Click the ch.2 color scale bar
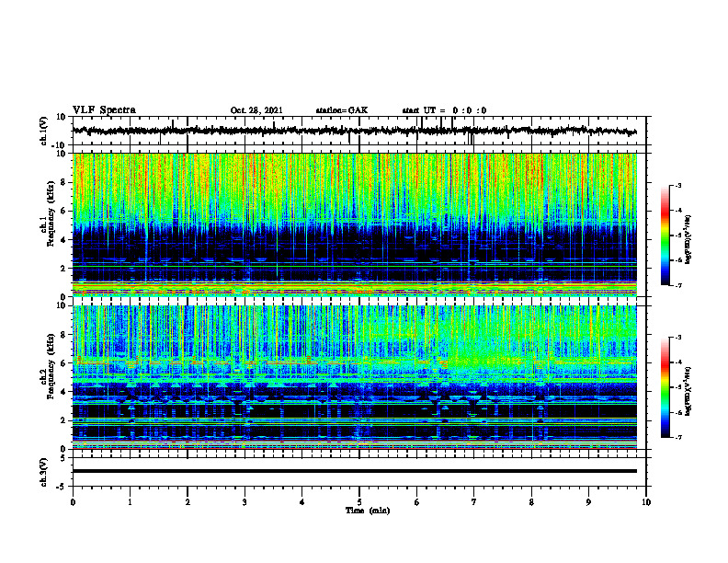Image resolution: width=728 pixels, height=563 pixels. pos(665,387)
